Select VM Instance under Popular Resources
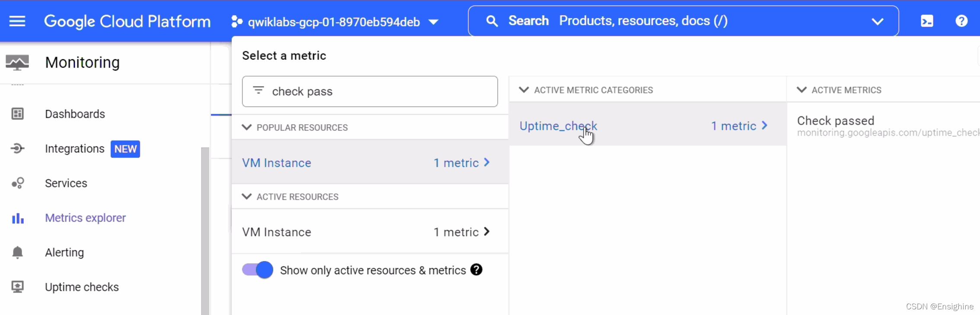Image resolution: width=980 pixels, height=315 pixels. coord(370,163)
